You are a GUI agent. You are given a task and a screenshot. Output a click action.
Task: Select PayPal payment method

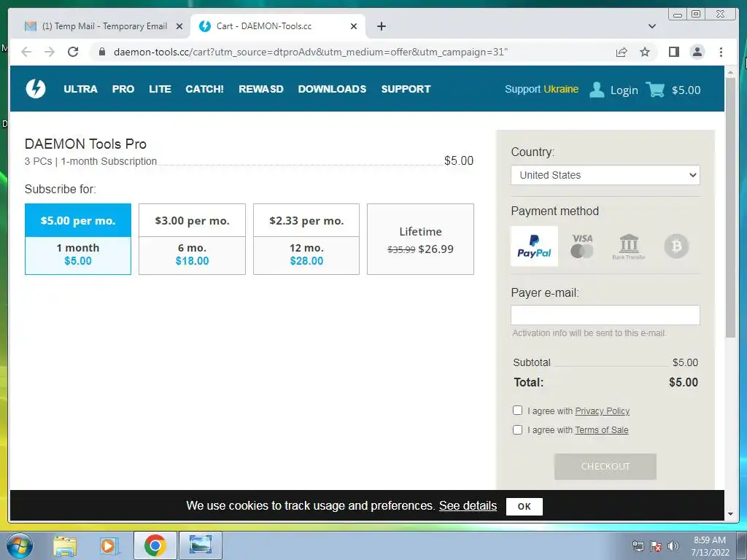534,246
